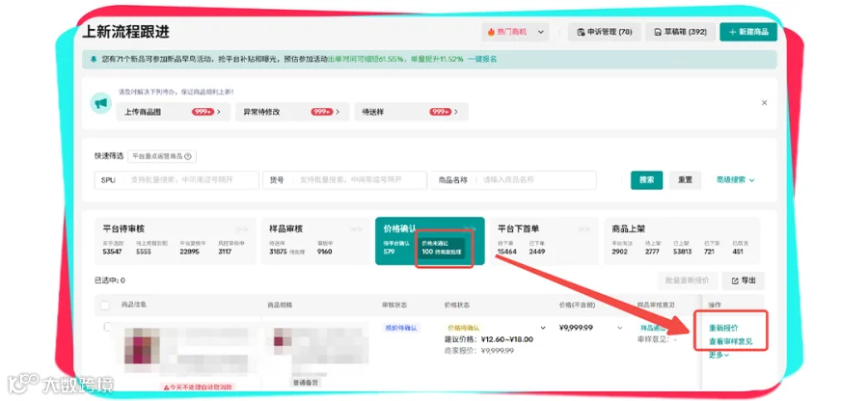Viewport: 868px width, 401px height.
Task: Click the 一键报名 link in banner
Action: [482, 59]
